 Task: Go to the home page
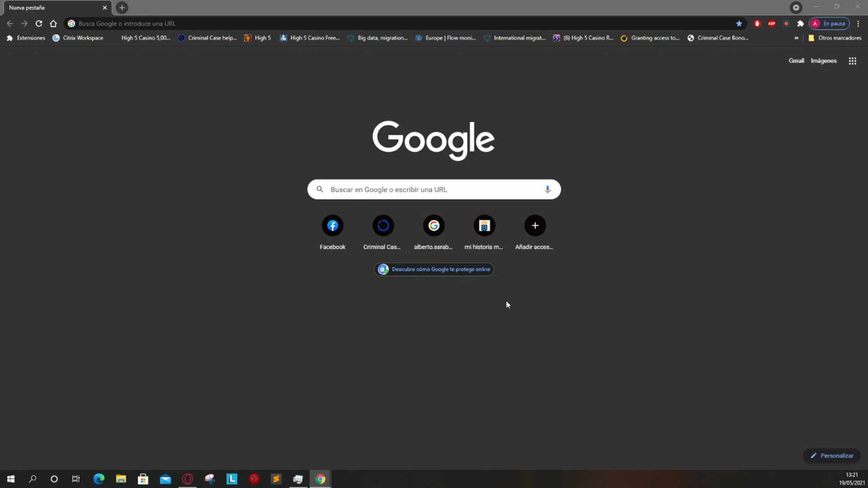tap(53, 23)
